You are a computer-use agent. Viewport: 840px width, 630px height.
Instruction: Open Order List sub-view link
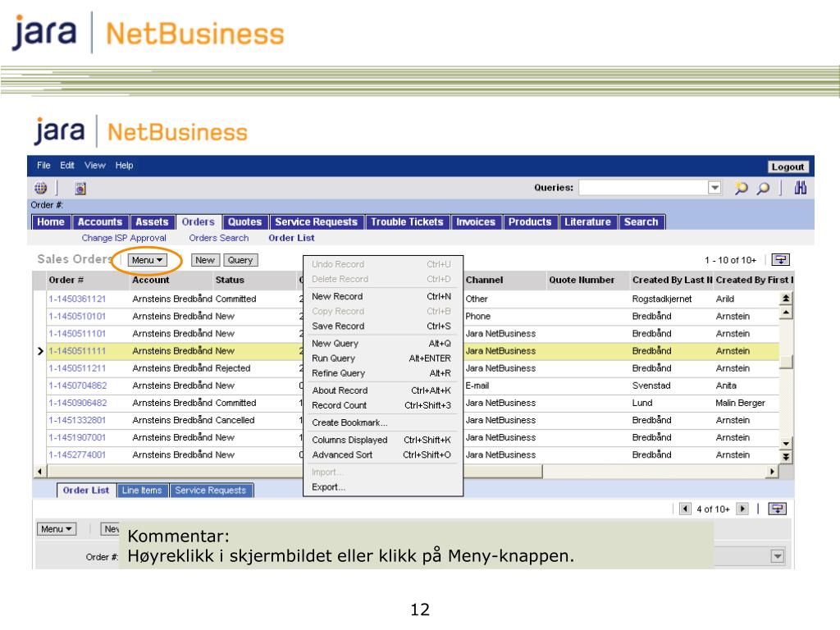pyautogui.click(x=291, y=238)
